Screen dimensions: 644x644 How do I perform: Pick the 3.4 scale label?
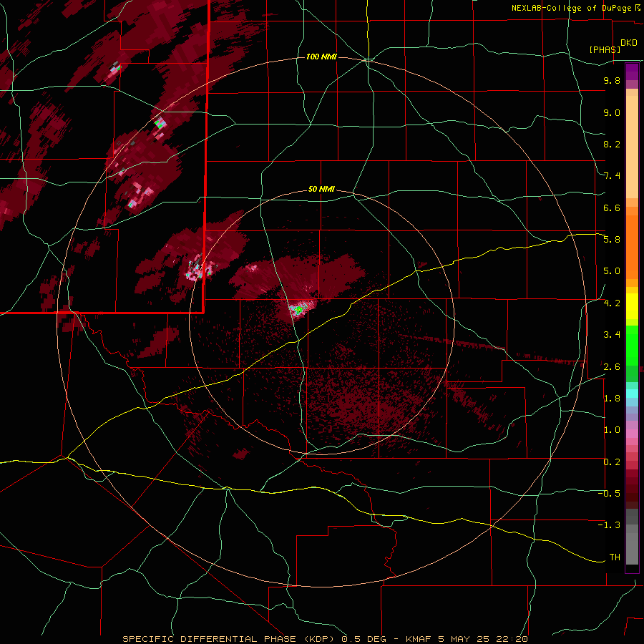coord(612,335)
